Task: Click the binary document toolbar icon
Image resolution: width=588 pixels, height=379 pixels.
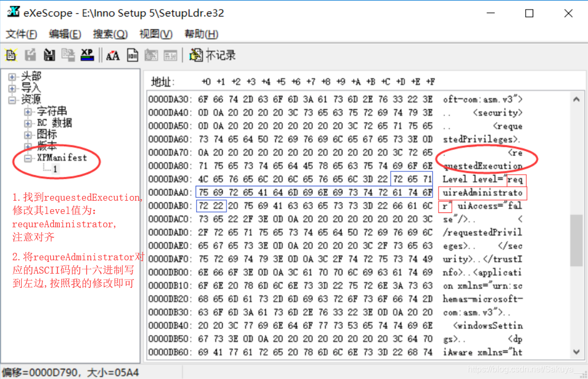Action: pyautogui.click(x=132, y=55)
